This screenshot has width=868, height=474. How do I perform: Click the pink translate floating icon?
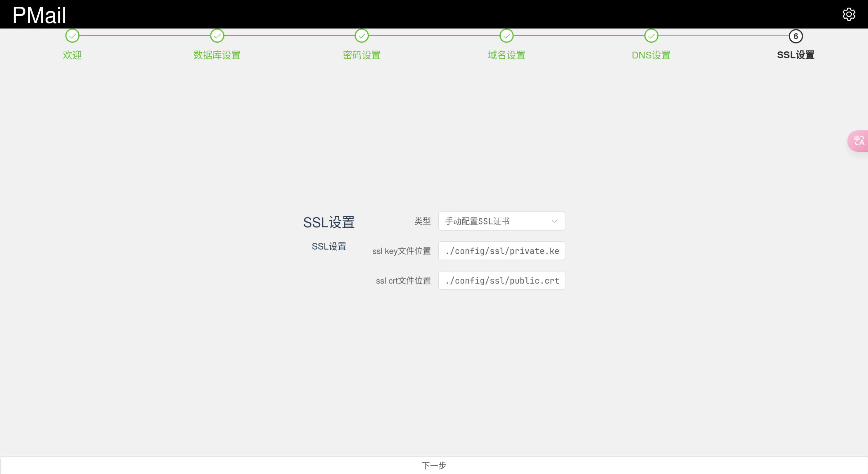click(x=858, y=141)
